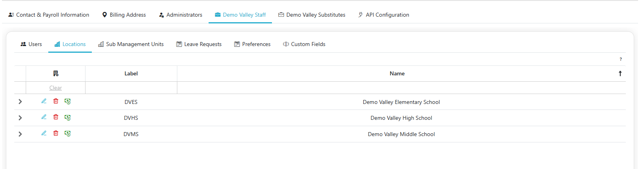The height and width of the screenshot is (169, 644).
Task: Open pay rates icon for DVMS row
Action: tap(68, 134)
